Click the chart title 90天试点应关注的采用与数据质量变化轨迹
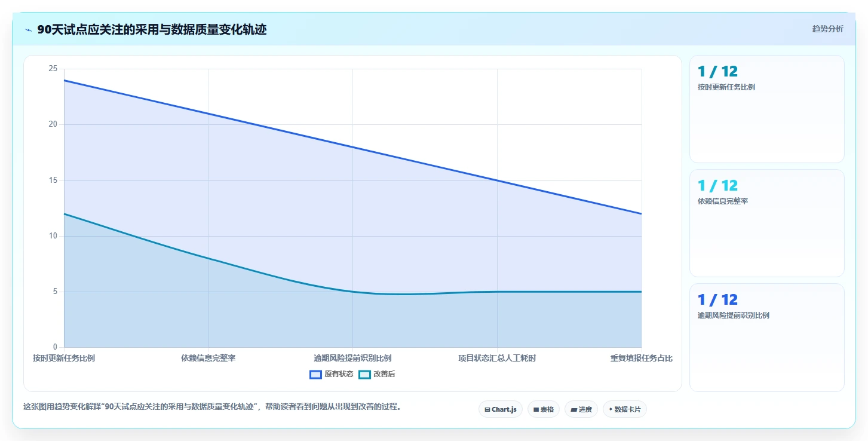Screen dimensions: 868x441 pyautogui.click(x=152, y=30)
